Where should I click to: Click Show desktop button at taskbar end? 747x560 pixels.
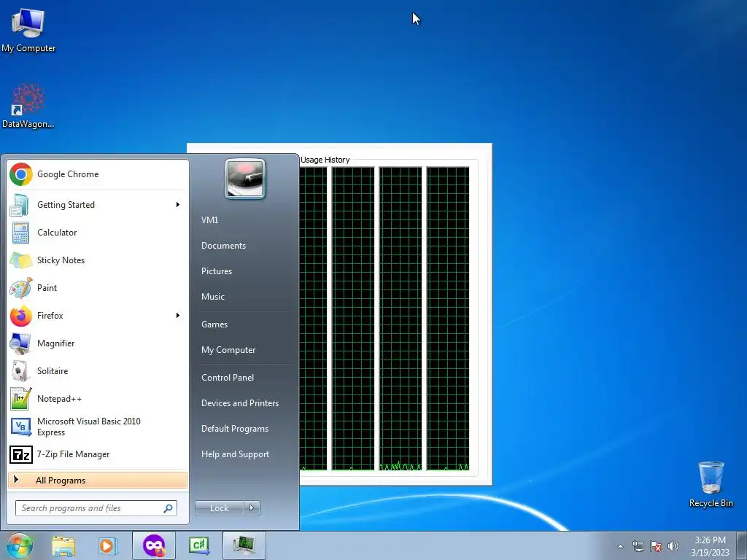point(741,545)
